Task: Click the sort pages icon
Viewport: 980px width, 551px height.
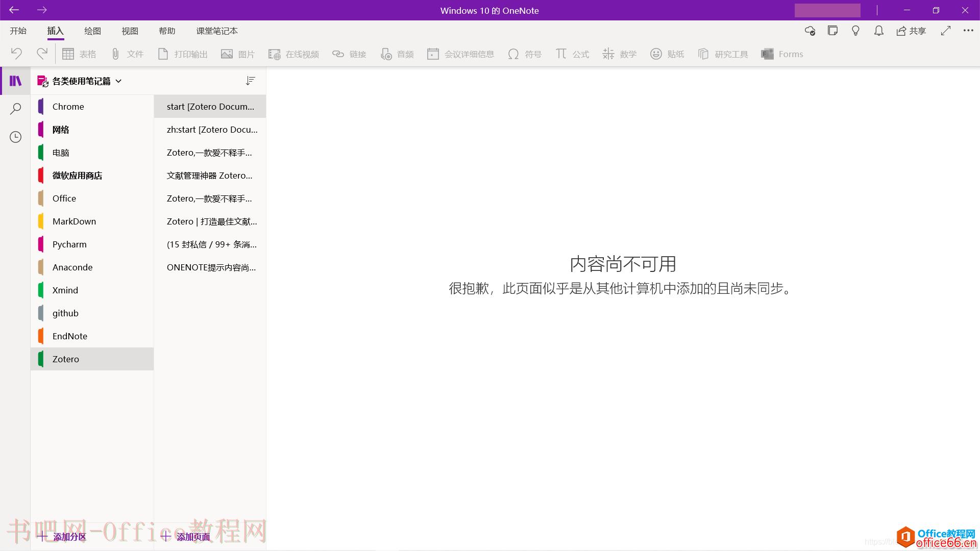Action: pyautogui.click(x=250, y=81)
